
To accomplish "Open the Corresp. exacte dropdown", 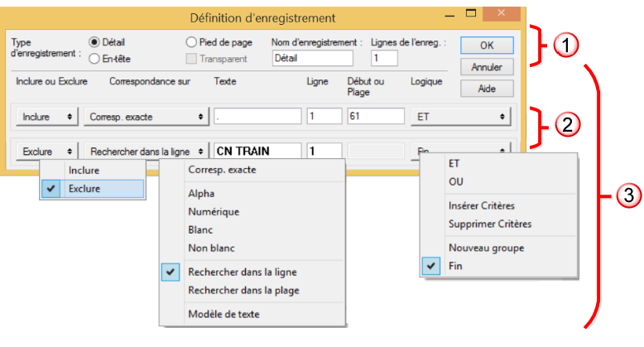I will coord(145,117).
